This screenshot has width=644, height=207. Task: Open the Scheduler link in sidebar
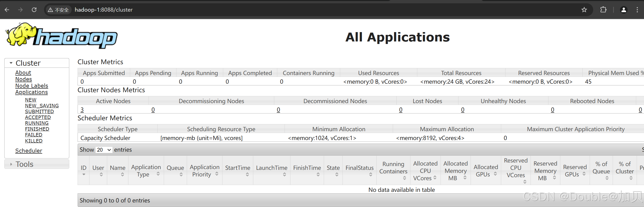coord(29,151)
